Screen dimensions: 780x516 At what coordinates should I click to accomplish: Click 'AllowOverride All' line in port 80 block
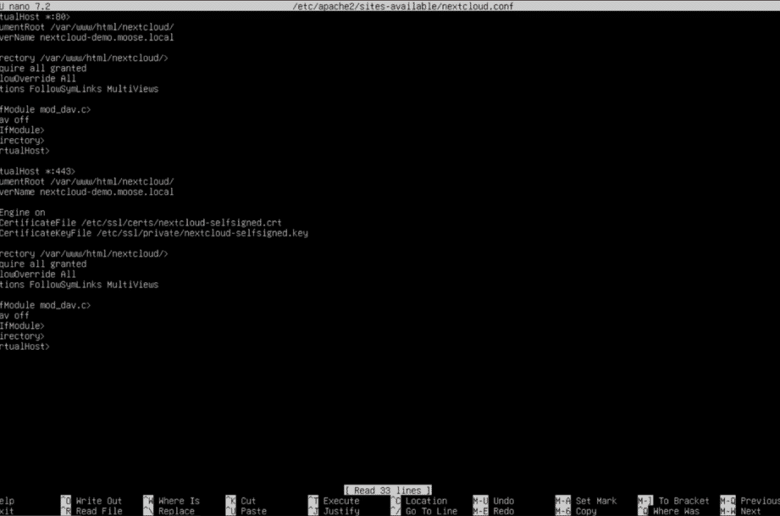coord(38,79)
